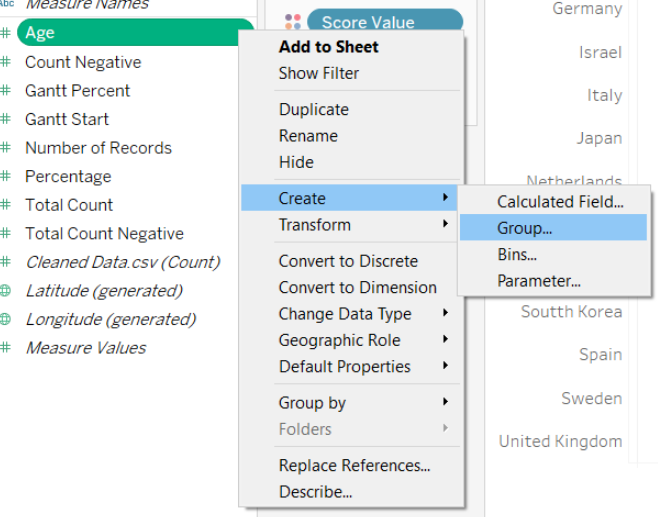This screenshot has height=517, width=658.
Task: Click the globe icon beside Latitude (generated)
Action: tap(6, 291)
